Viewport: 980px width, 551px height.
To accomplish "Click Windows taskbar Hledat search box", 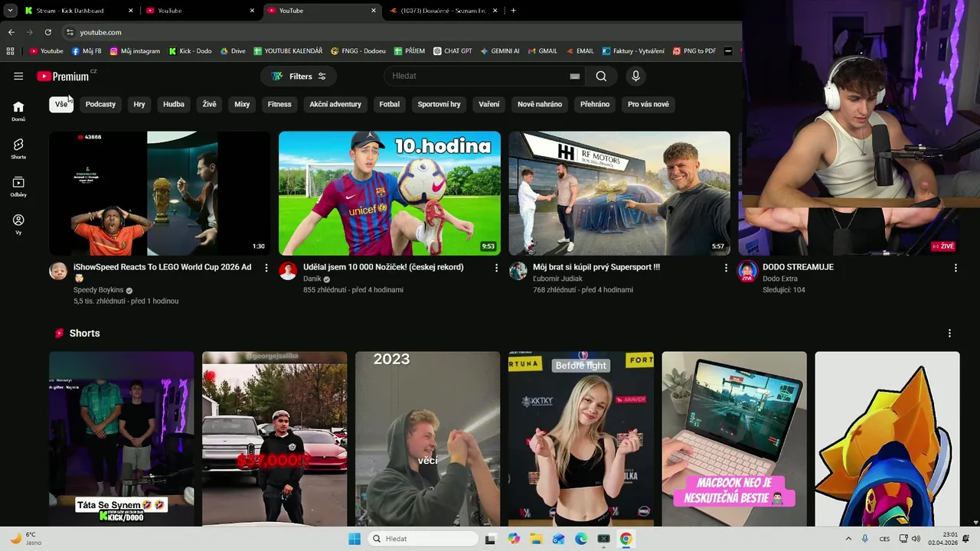I will pos(423,539).
